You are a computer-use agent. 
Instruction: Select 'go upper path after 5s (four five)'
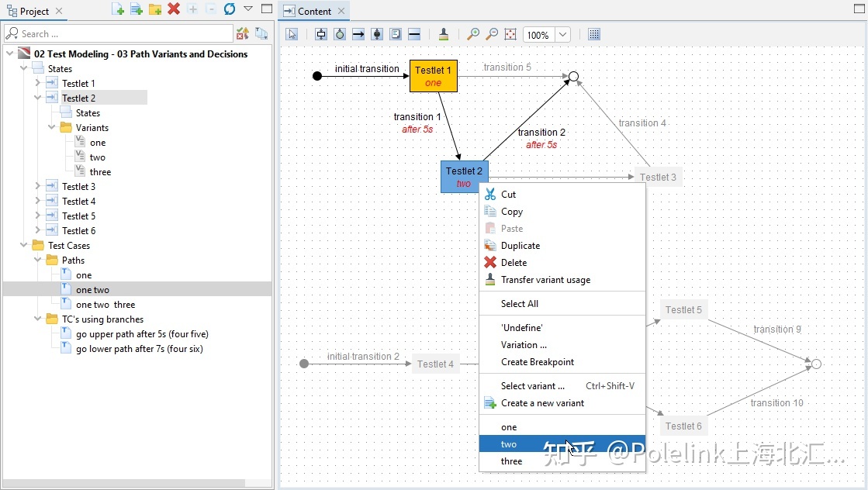142,334
